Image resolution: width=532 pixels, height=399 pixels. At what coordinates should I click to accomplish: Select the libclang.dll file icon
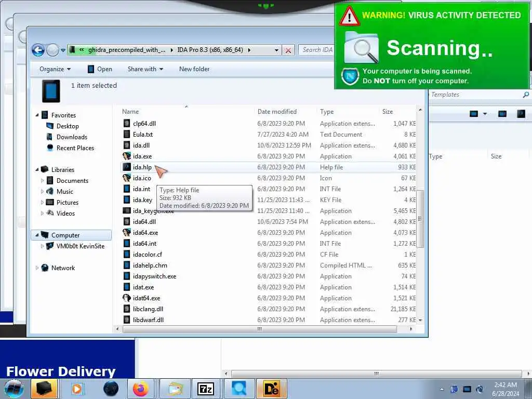(127, 309)
